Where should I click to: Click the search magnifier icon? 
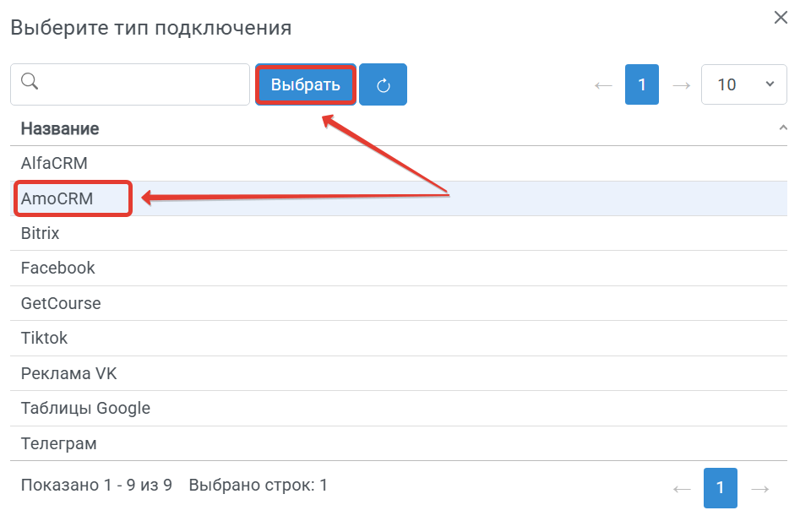tap(30, 81)
